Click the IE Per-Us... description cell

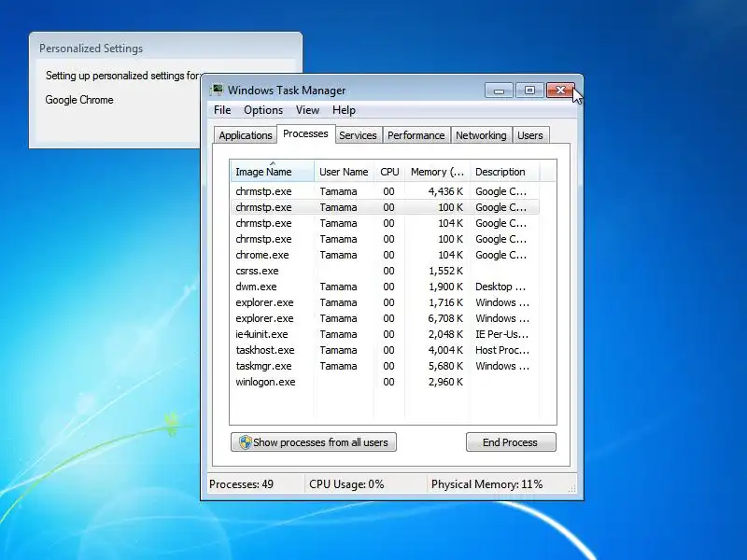coord(501,334)
